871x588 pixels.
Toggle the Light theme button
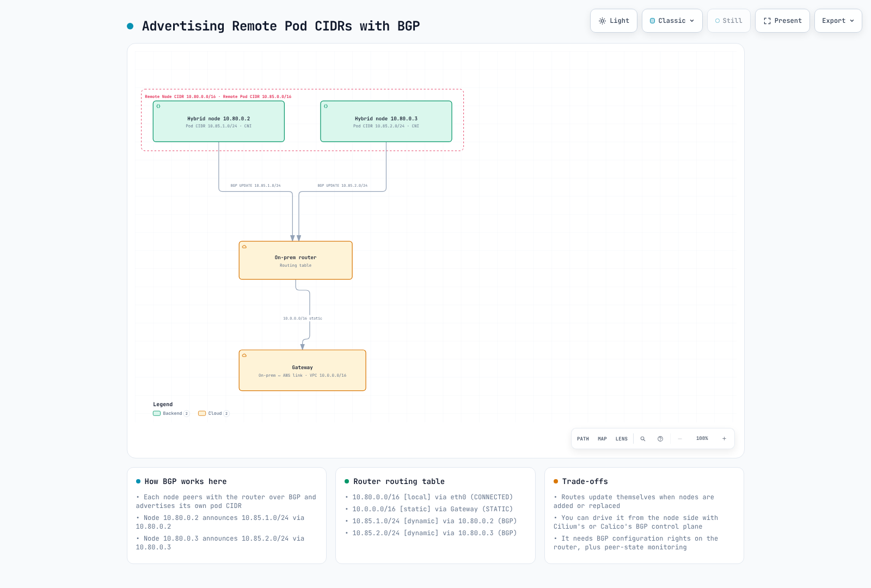(614, 21)
